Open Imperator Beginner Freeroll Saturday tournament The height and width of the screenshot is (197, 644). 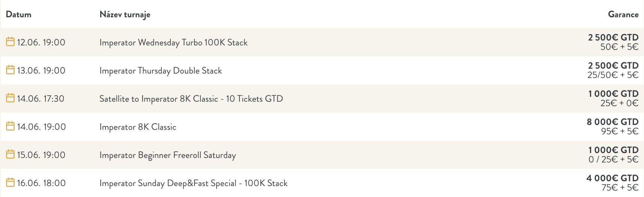click(168, 155)
